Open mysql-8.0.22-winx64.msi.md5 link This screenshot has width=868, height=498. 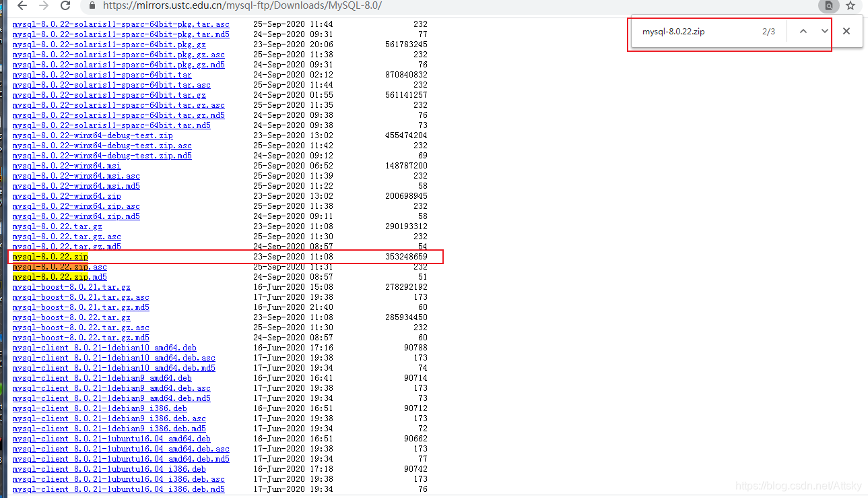tap(76, 186)
